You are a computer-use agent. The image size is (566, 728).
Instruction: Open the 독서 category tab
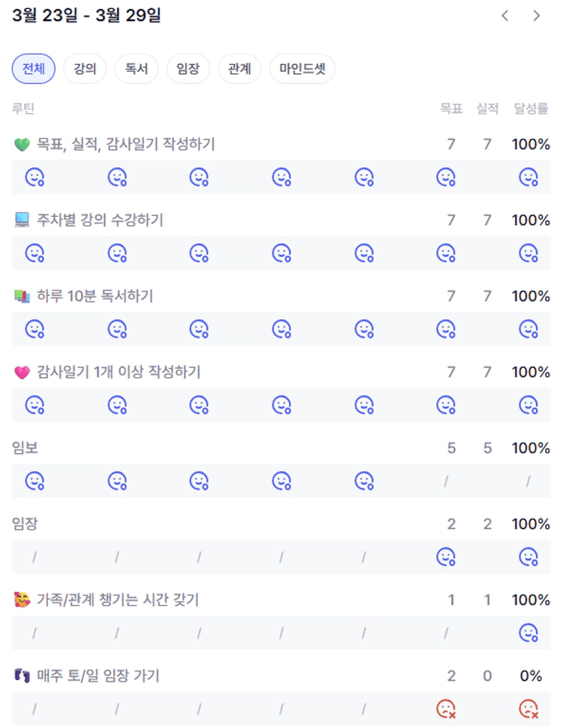tap(136, 69)
